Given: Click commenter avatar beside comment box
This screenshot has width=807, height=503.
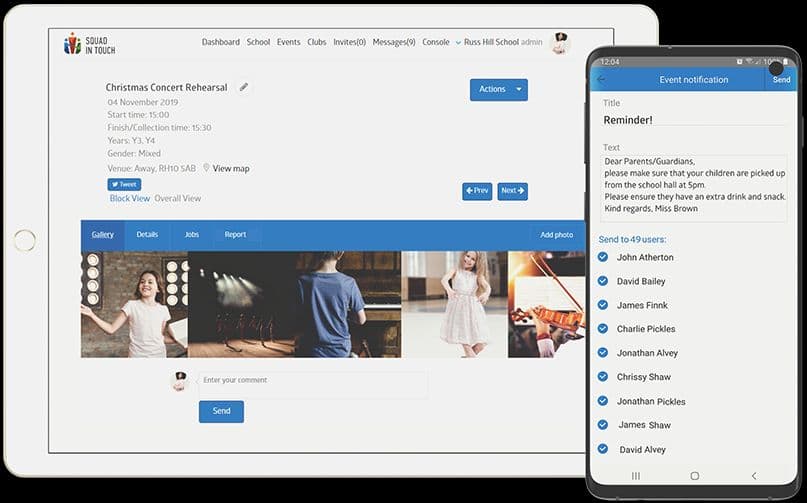Looking at the screenshot, I should tap(179, 381).
